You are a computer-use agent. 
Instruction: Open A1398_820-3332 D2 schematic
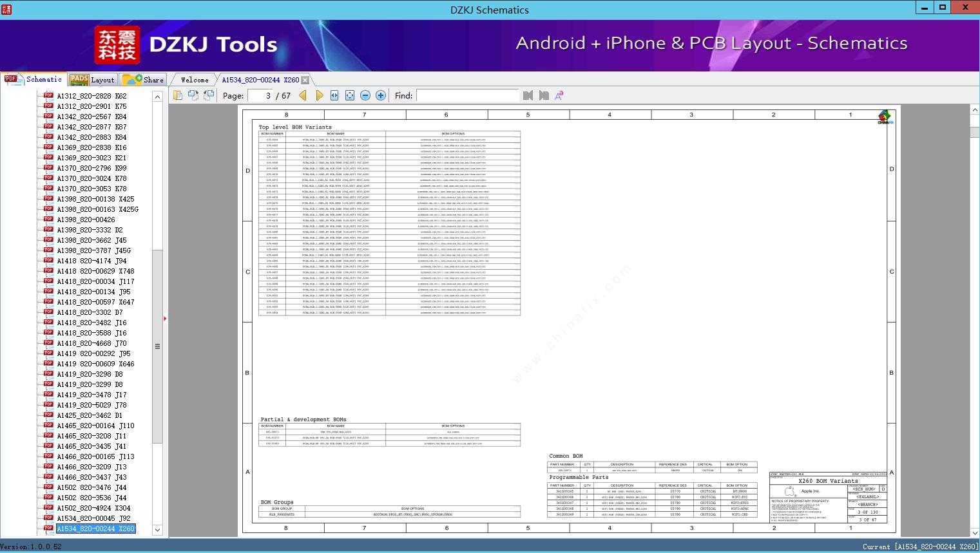(90, 230)
